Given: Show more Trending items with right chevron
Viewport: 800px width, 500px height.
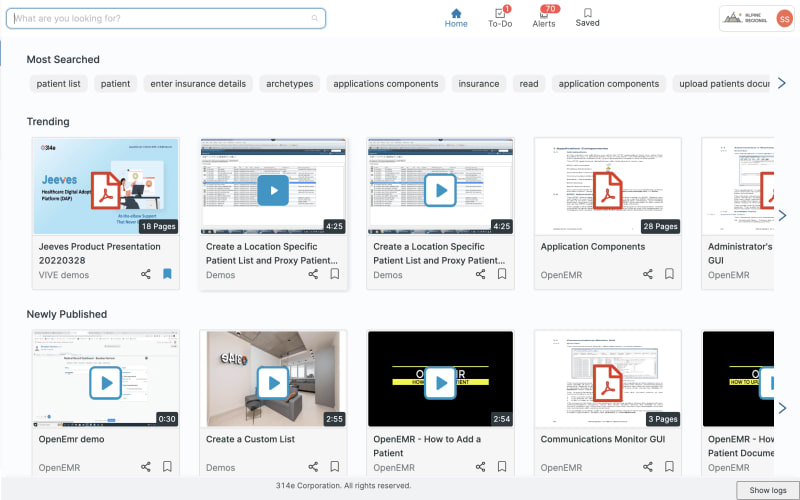Looking at the screenshot, I should tap(782, 215).
